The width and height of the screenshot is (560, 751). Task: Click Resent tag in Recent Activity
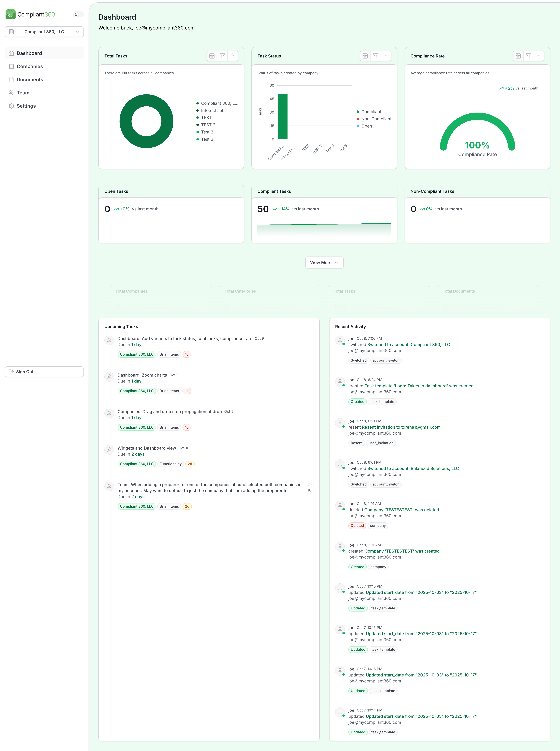click(x=356, y=443)
